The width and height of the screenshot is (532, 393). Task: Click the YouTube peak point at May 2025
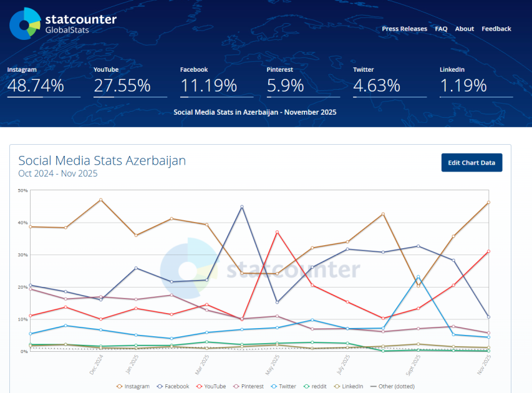click(x=277, y=232)
